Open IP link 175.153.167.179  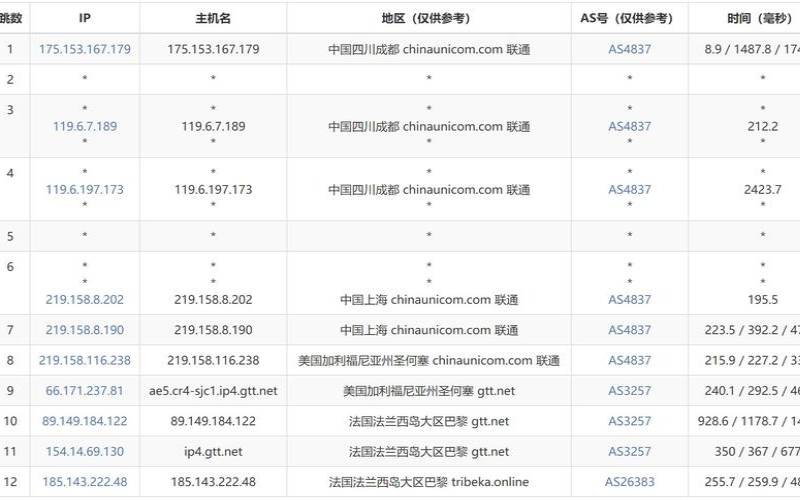pos(85,49)
